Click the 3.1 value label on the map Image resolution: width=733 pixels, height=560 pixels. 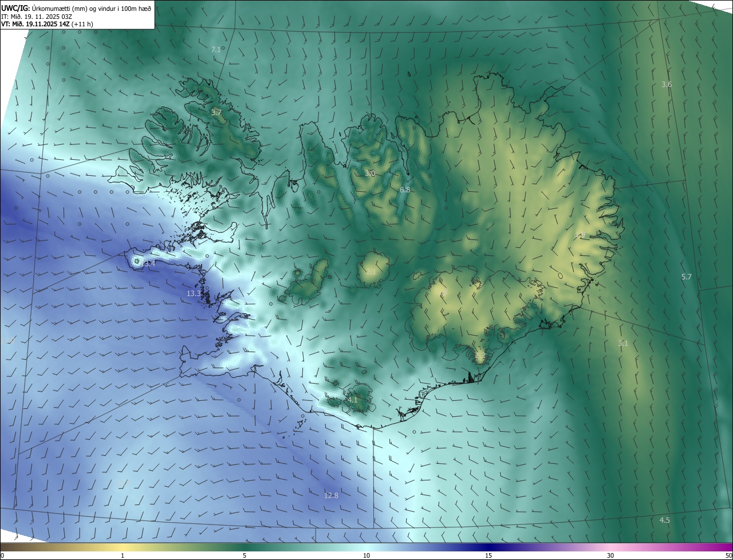tap(623, 344)
